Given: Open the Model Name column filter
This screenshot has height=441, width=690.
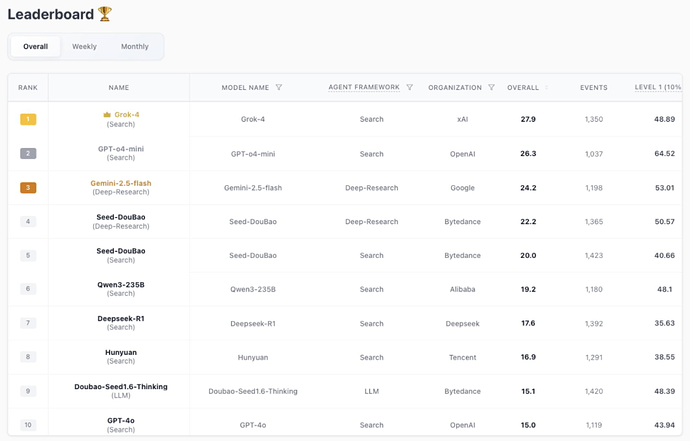Looking at the screenshot, I should pyautogui.click(x=279, y=88).
